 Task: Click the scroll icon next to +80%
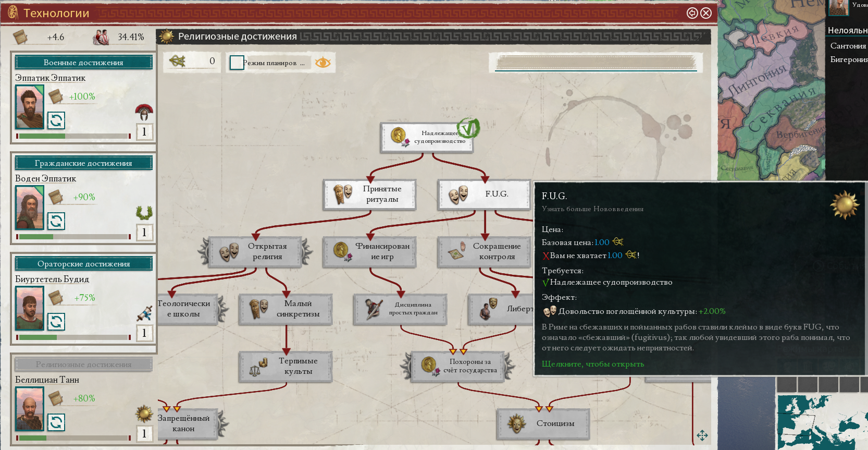(56, 398)
